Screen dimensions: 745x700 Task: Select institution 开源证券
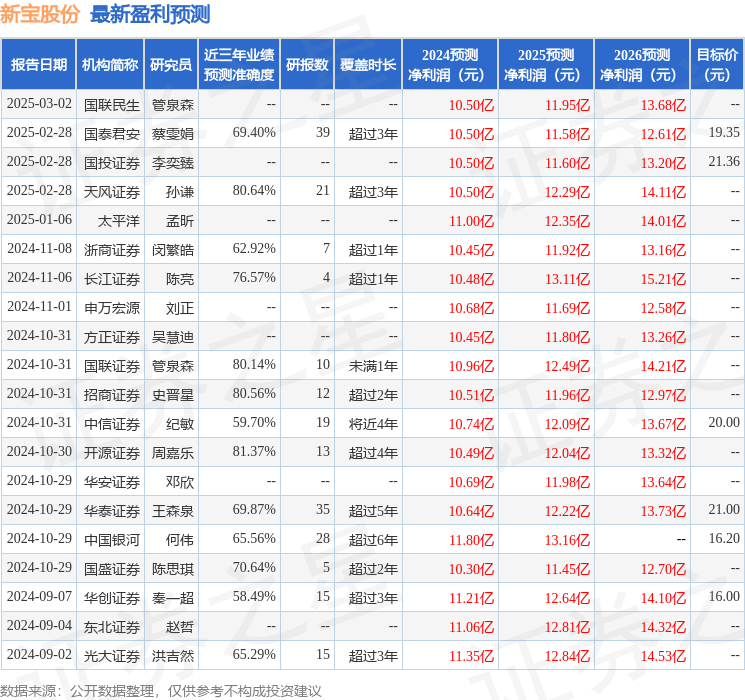point(112,452)
